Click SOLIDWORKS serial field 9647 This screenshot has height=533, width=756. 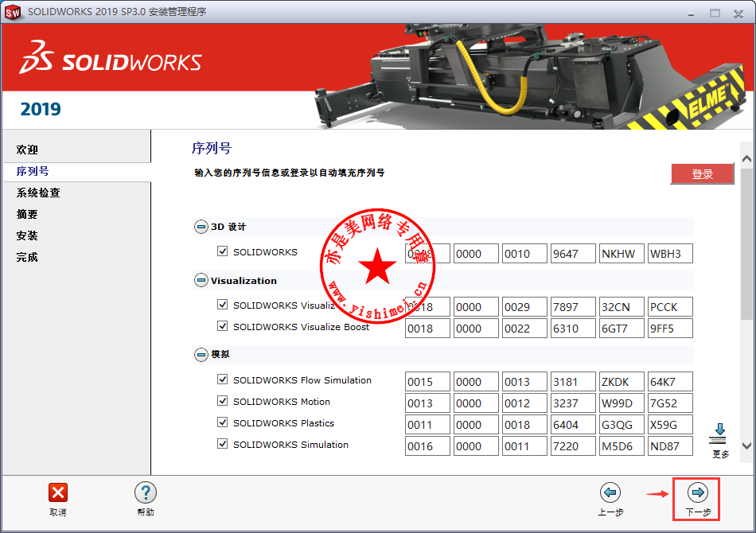pos(573,254)
